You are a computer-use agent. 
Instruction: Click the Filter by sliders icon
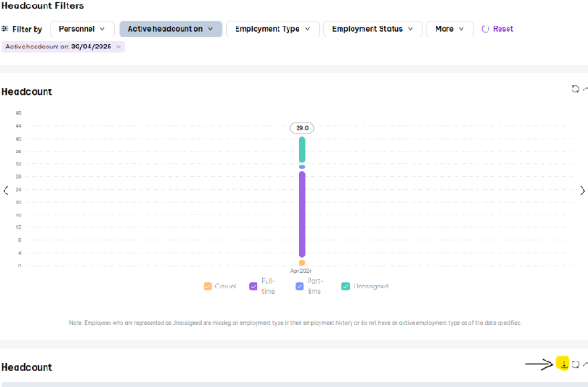[x=5, y=29]
